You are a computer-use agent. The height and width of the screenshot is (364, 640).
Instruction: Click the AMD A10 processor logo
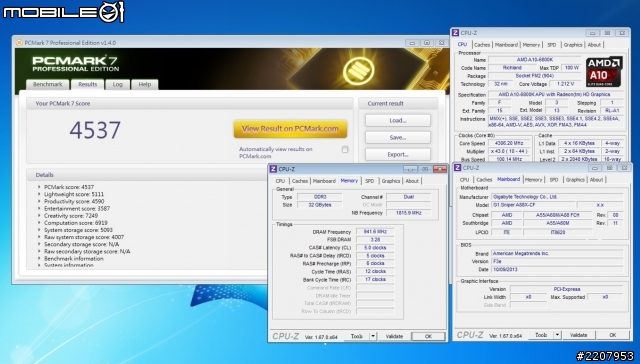(604, 71)
